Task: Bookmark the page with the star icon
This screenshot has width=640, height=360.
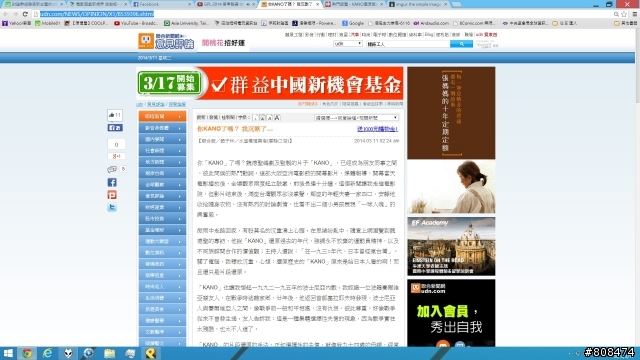Action: coord(624,14)
